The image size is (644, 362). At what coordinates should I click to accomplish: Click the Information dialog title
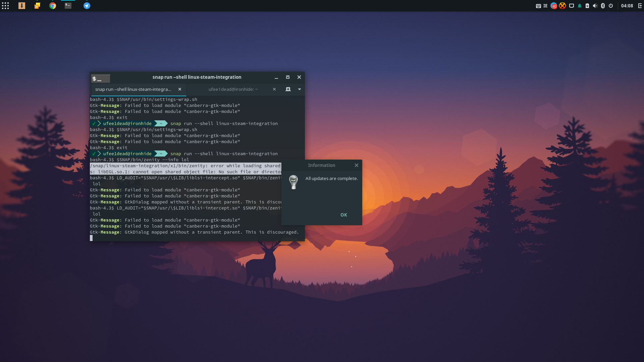[322, 165]
